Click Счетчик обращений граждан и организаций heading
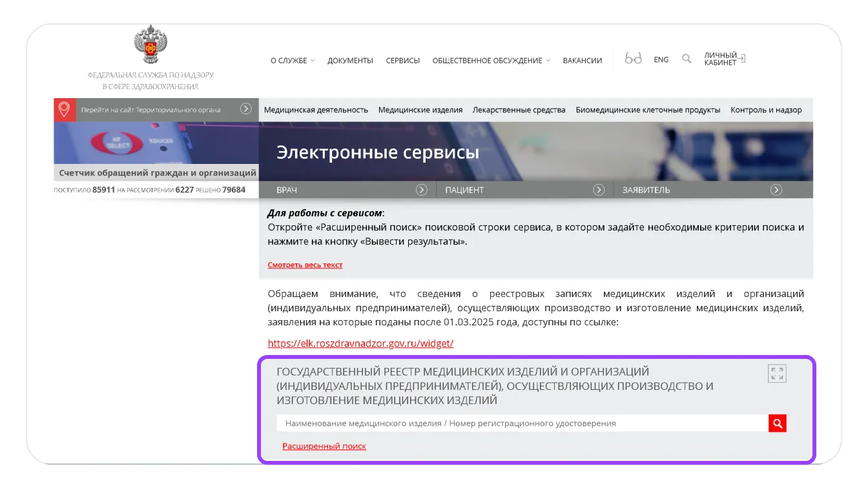Screen dimensions: 868x488 [x=158, y=173]
